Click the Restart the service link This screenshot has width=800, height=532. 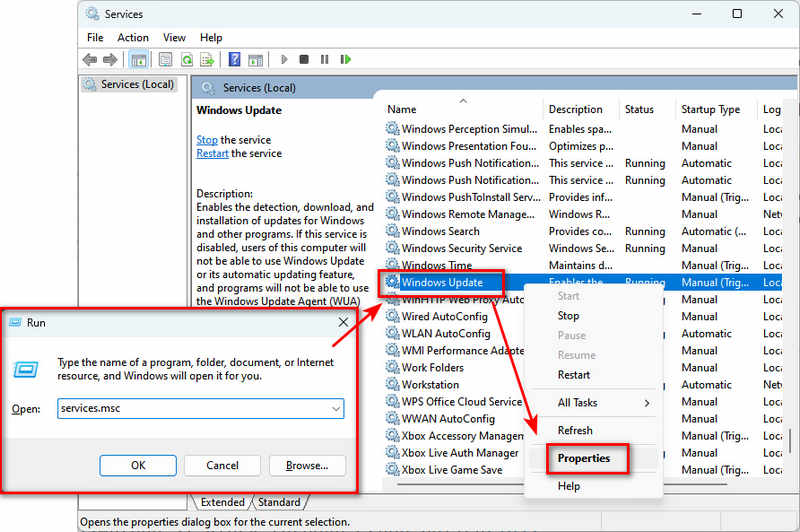pos(212,154)
